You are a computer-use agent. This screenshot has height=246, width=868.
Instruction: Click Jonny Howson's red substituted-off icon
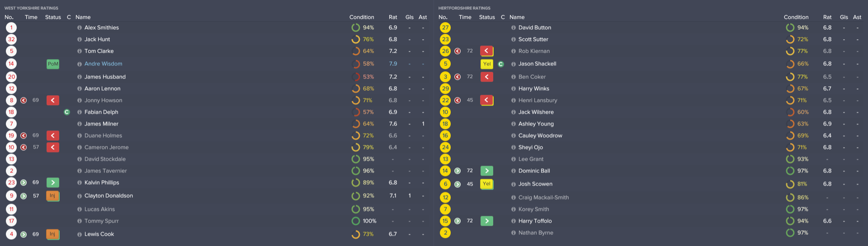pyautogui.click(x=24, y=100)
